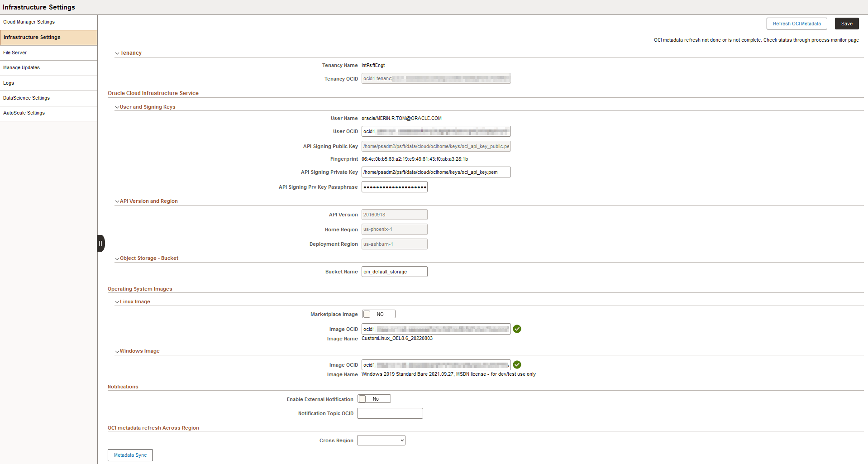Enable External Notification toggle

[374, 398]
